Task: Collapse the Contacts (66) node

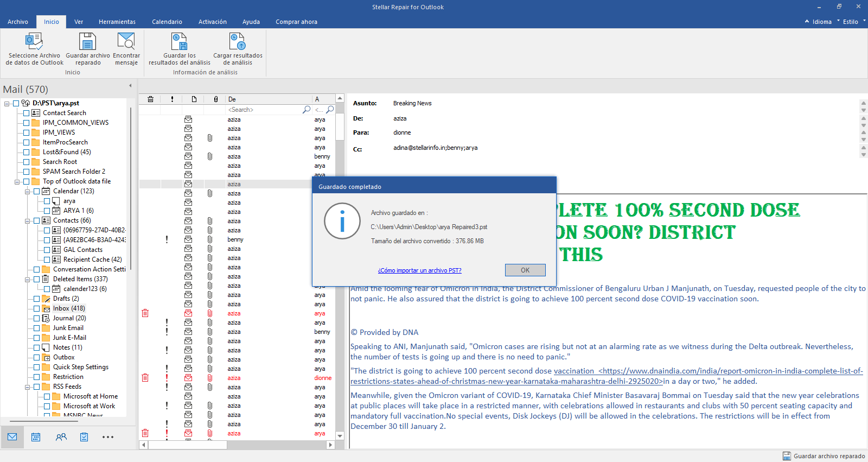Action: click(x=27, y=220)
